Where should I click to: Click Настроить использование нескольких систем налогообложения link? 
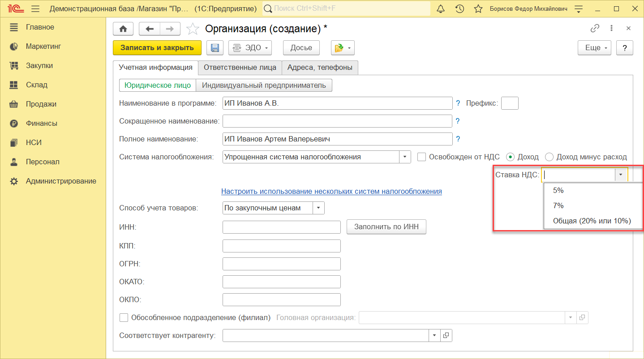pos(331,191)
